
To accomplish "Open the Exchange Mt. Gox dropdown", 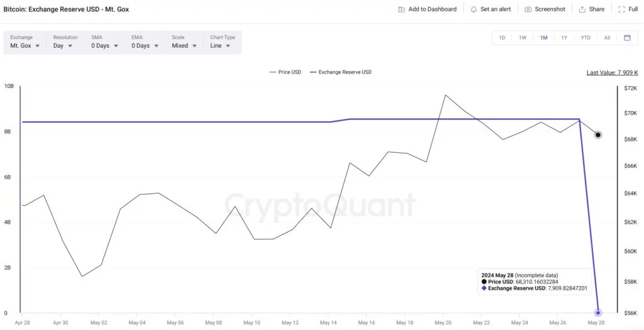I will click(25, 42).
